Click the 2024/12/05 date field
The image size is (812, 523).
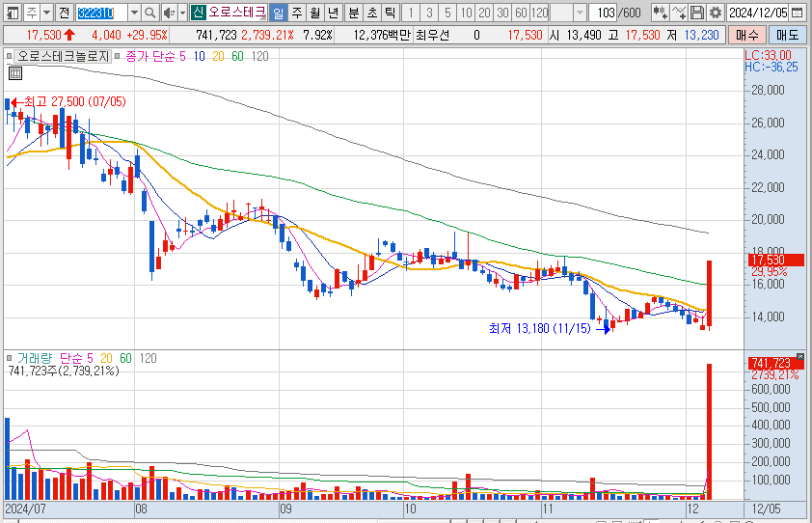tap(758, 13)
